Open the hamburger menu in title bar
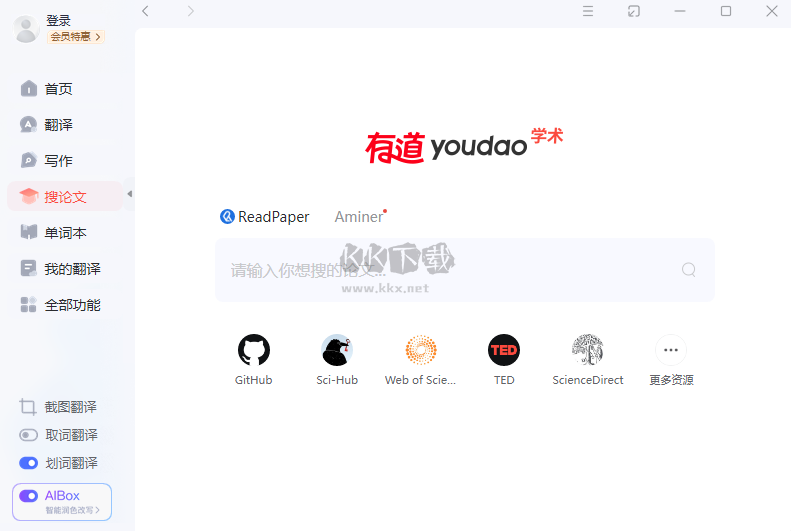 [588, 11]
